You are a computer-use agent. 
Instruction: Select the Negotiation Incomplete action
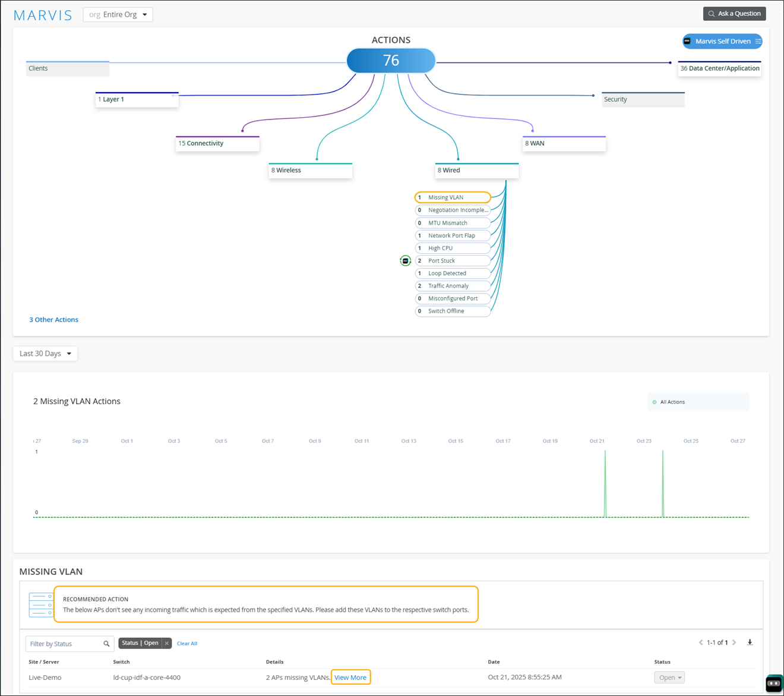pos(453,210)
